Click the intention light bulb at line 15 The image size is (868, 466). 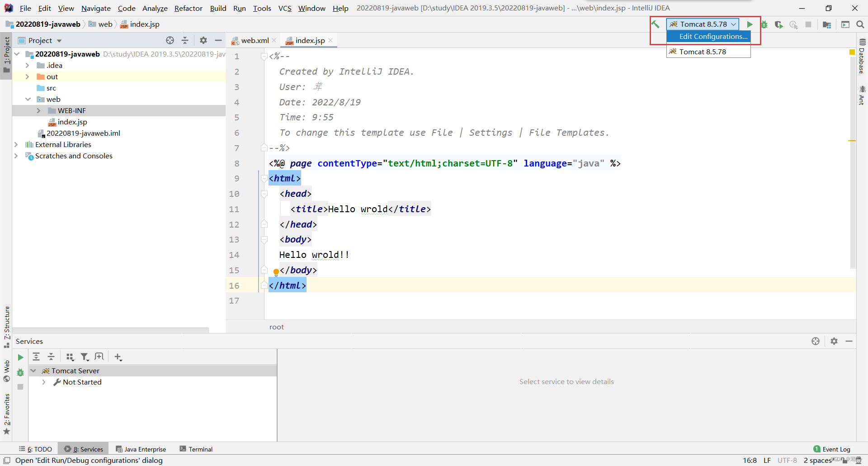click(276, 272)
